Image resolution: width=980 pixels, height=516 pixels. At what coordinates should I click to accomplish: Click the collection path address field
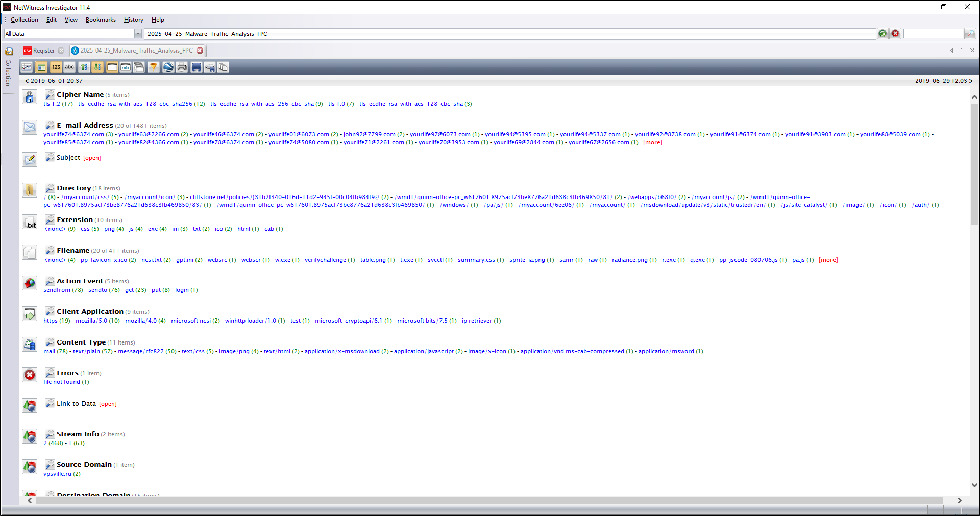pyautogui.click(x=510, y=34)
